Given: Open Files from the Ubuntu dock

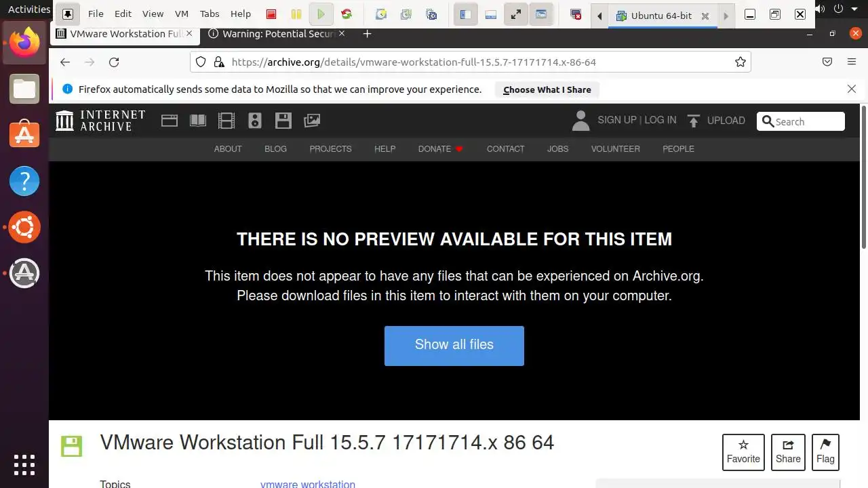Looking at the screenshot, I should click(x=24, y=89).
